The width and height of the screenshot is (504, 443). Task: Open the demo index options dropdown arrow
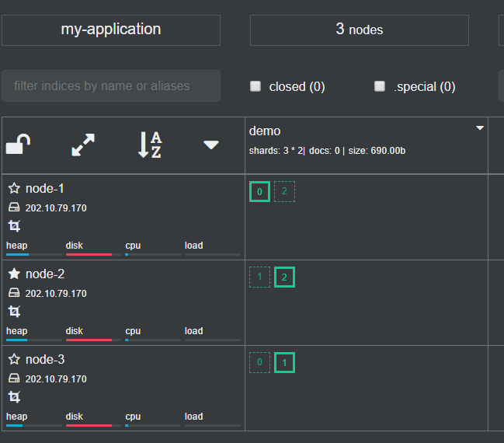tap(480, 128)
